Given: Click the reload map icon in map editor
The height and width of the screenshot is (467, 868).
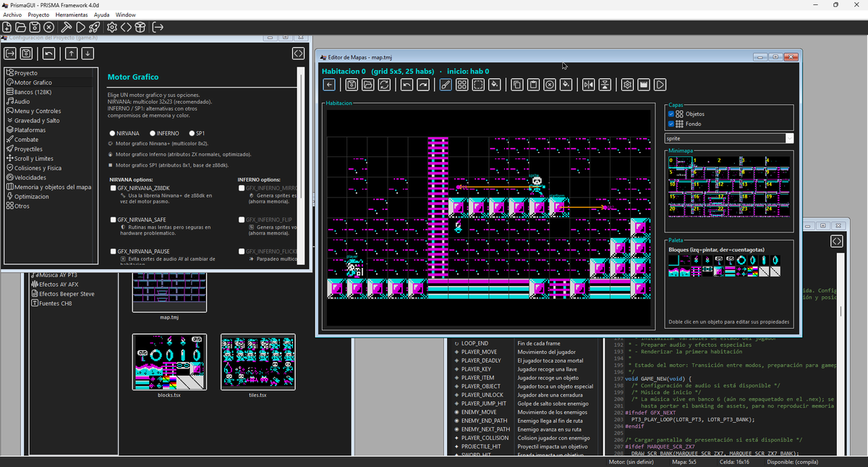Looking at the screenshot, I should [384, 85].
